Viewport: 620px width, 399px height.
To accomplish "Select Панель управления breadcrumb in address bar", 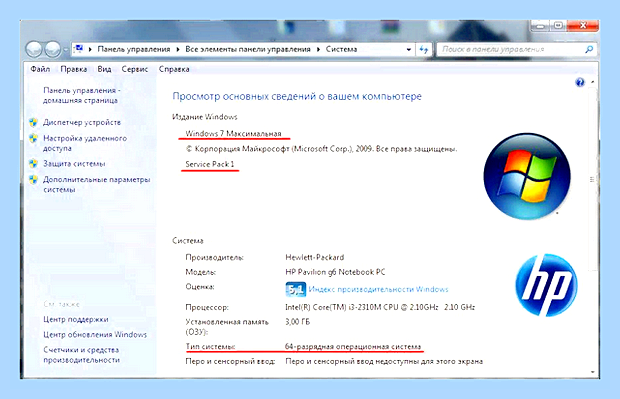I will coord(134,49).
